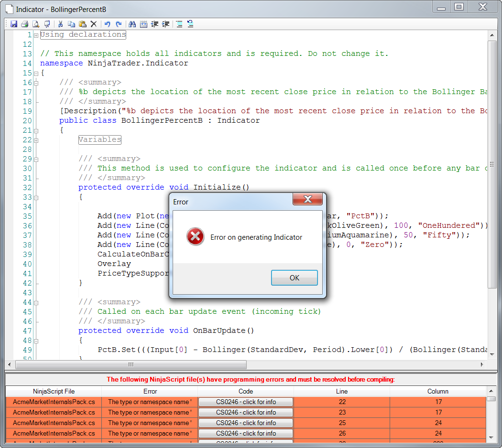Click the increase indent icon

coord(166,24)
